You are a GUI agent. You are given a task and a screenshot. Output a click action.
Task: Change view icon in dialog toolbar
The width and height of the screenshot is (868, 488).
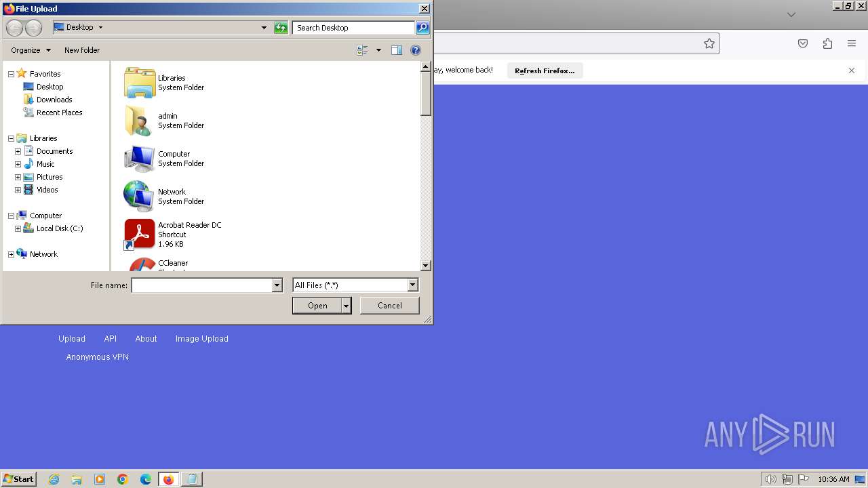pyautogui.click(x=362, y=50)
